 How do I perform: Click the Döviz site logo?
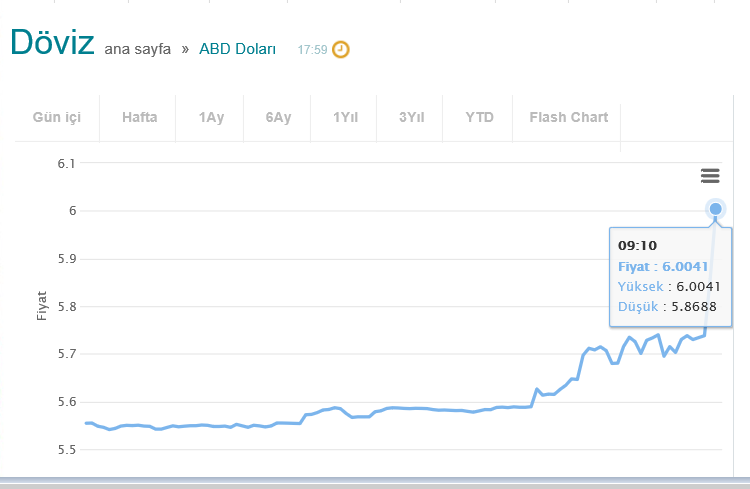tap(52, 42)
